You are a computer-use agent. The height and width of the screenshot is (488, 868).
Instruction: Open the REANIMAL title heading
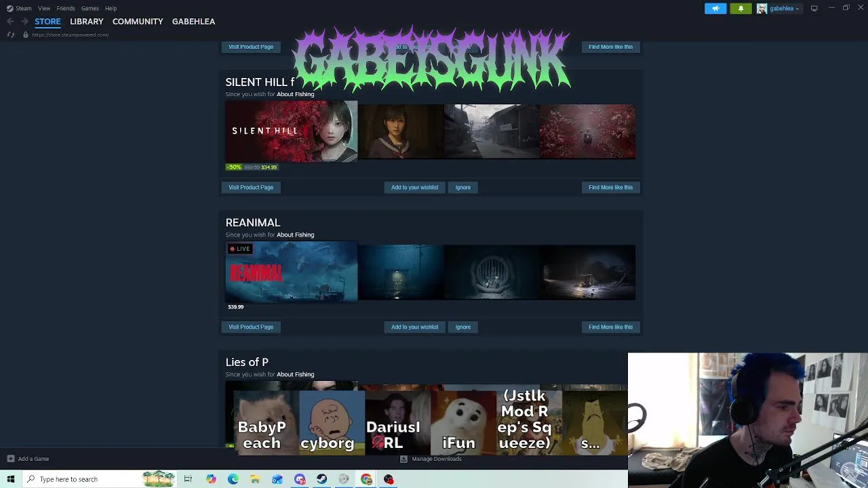(x=252, y=222)
